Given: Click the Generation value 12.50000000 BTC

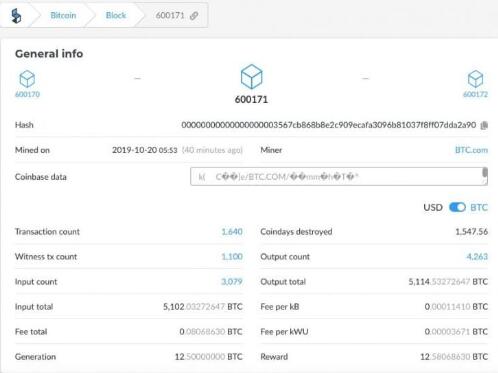Looking at the screenshot, I should 209,357.
